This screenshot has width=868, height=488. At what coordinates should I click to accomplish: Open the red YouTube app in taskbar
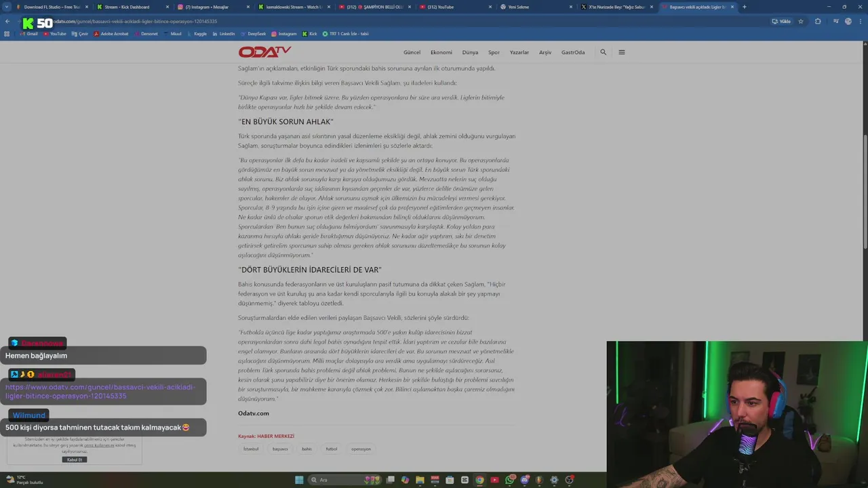[x=494, y=480]
